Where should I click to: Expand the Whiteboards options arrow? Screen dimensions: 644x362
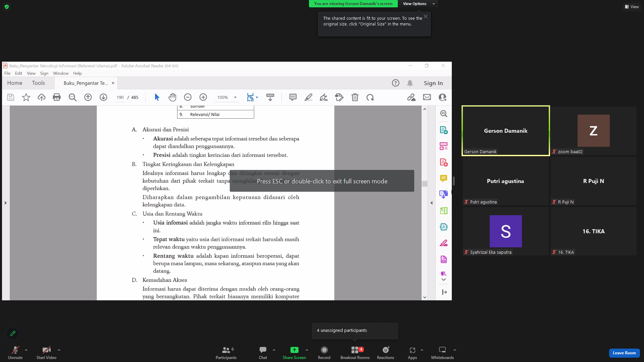(x=455, y=350)
